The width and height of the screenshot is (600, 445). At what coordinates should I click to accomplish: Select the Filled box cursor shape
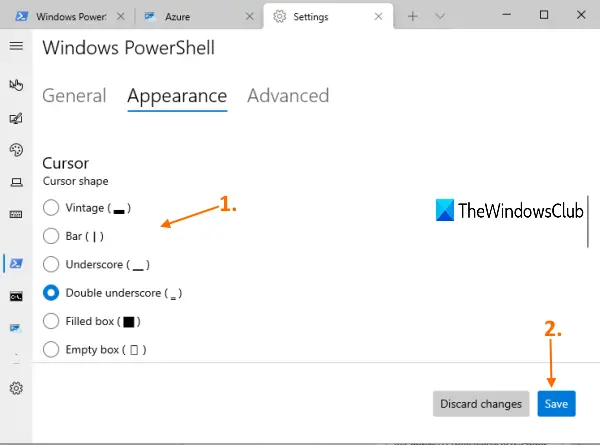[x=51, y=321]
